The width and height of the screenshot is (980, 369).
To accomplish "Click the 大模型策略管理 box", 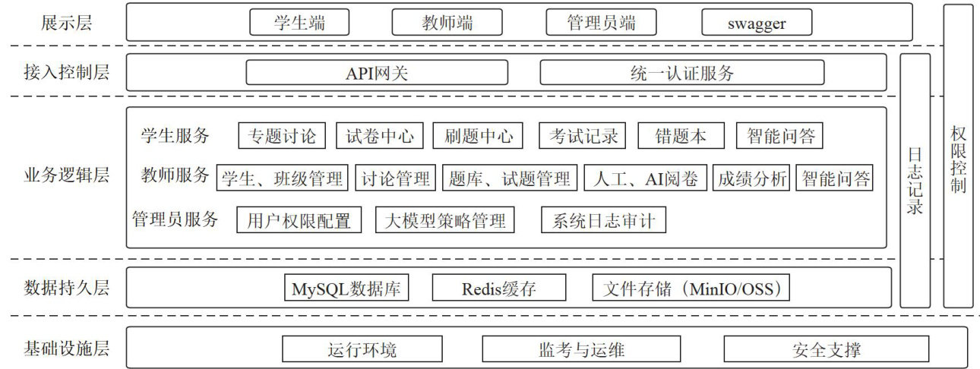I will [x=444, y=221].
